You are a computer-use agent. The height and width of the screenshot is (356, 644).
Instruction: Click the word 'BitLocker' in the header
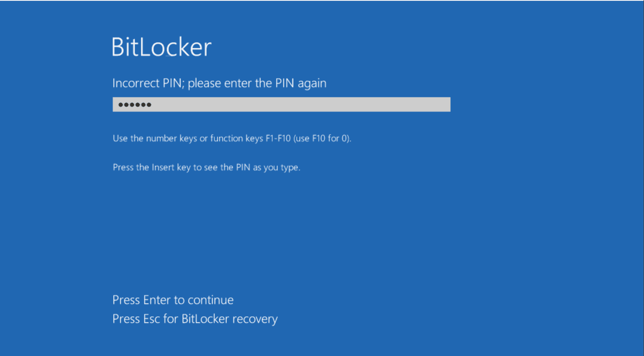(161, 47)
